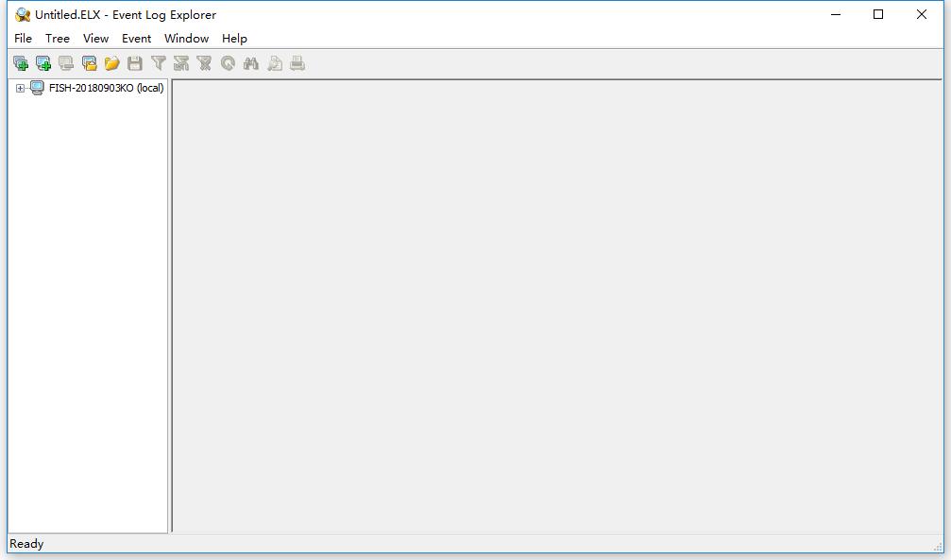Open the Event menu
The height and width of the screenshot is (560, 951).
tap(136, 38)
